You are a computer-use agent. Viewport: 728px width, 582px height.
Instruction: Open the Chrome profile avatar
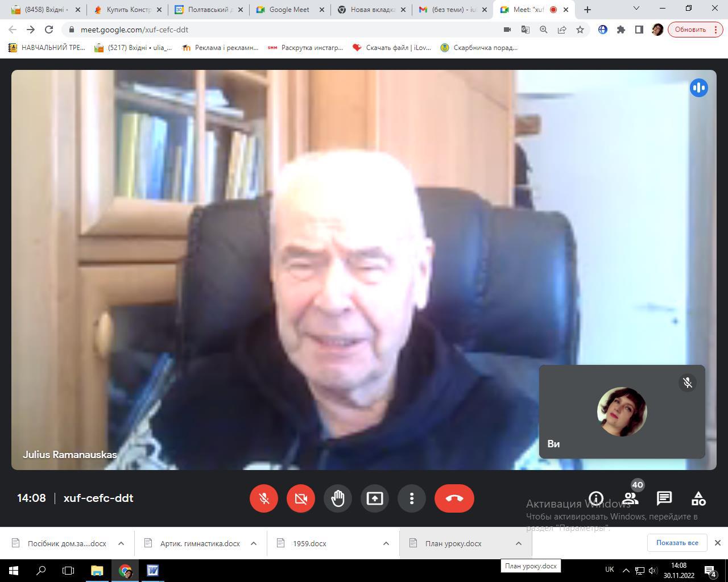click(657, 30)
